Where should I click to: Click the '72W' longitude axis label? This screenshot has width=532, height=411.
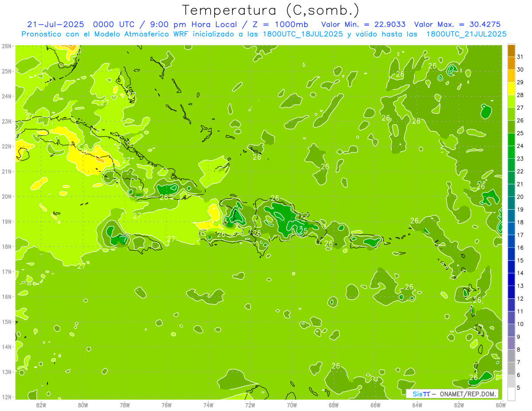click(250, 405)
